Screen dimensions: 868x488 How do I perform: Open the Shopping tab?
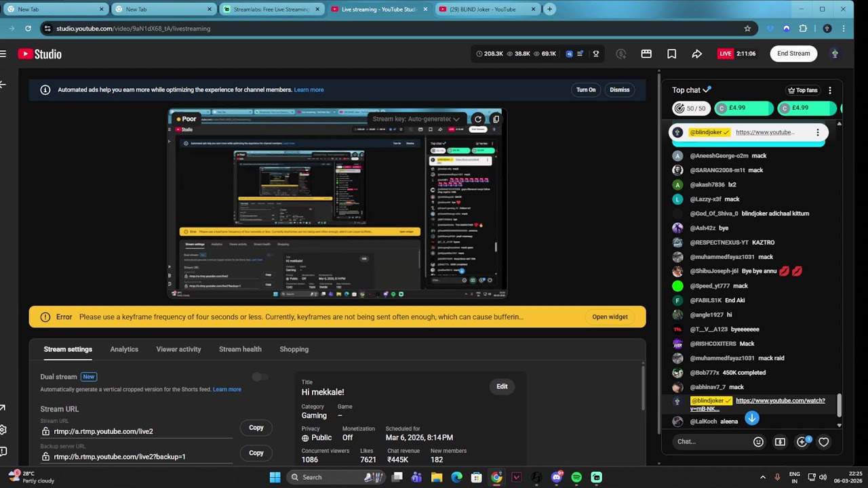(x=294, y=349)
